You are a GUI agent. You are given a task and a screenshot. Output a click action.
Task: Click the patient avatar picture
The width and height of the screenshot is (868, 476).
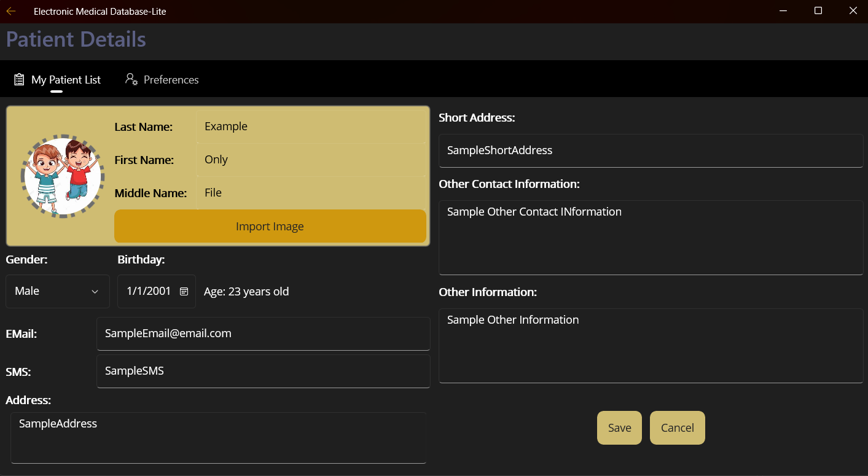coord(62,176)
